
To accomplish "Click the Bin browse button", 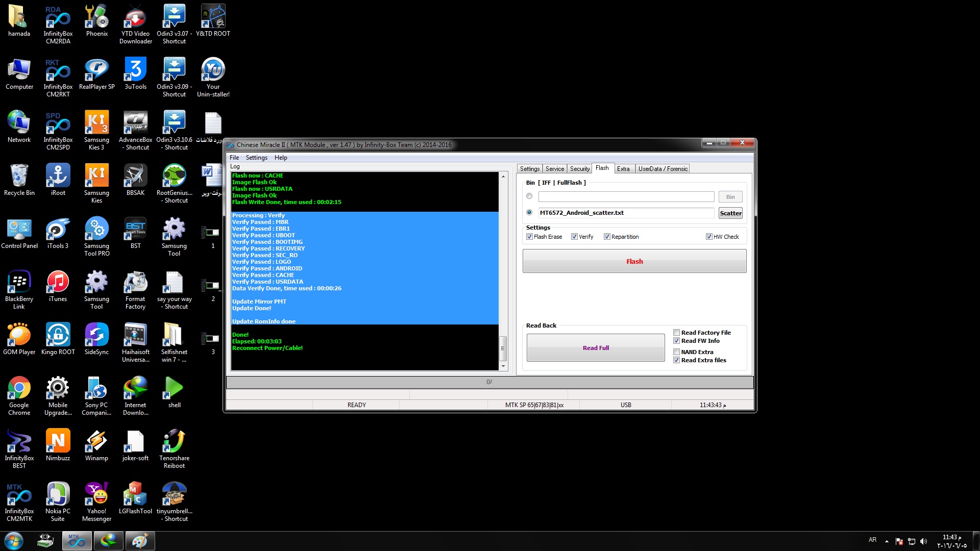I will (x=730, y=197).
